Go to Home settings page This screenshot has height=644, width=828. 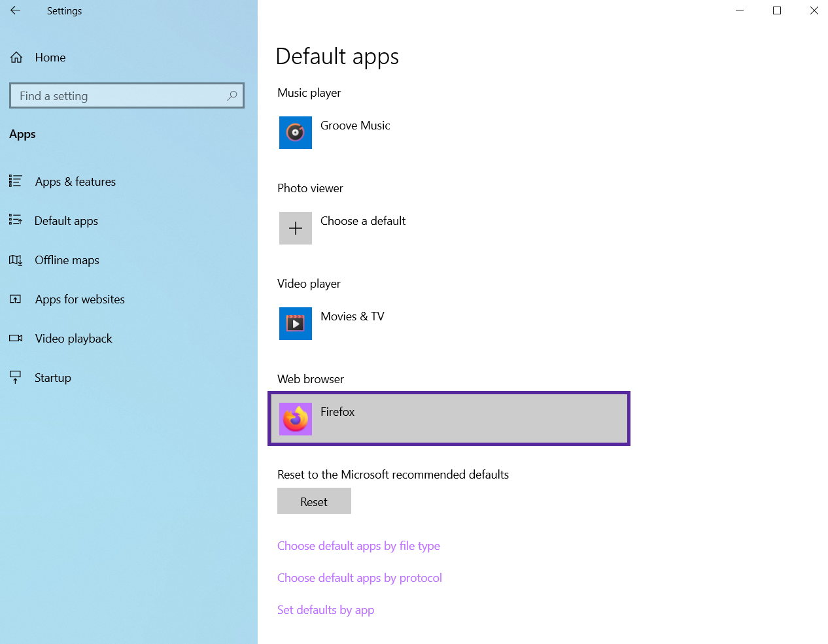tap(50, 58)
